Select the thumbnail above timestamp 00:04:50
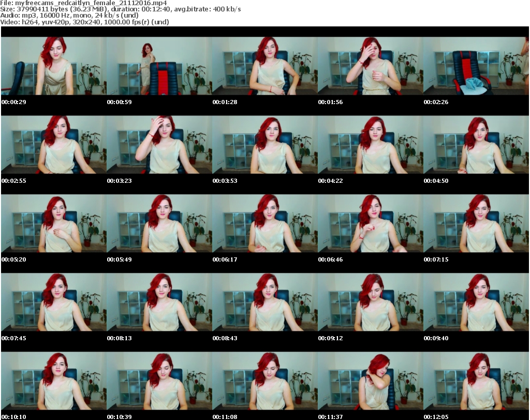Viewport: 530px width, 420px height. point(476,144)
